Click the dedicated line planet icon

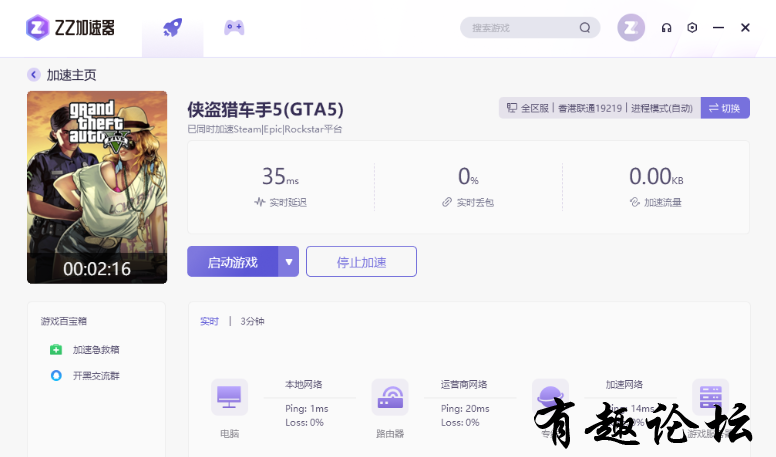point(550,397)
